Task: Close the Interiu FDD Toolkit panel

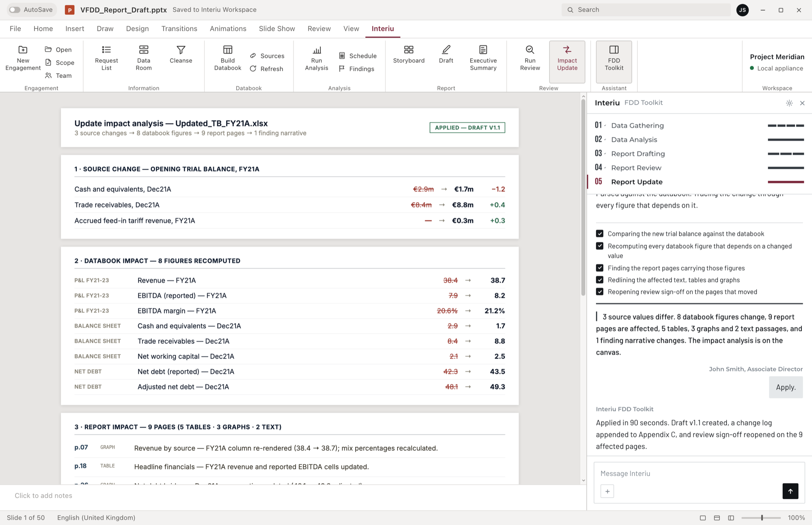Action: tap(802, 103)
